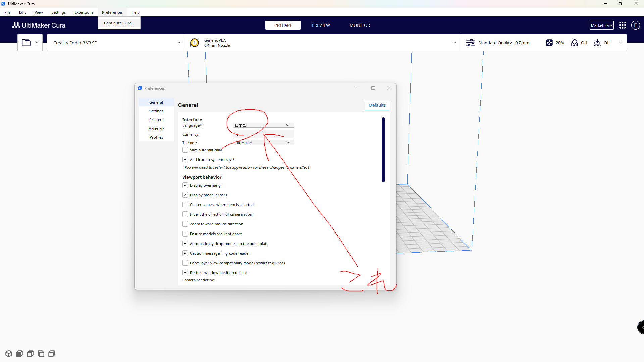This screenshot has width=644, height=362.
Task: Expand the print settings panel chevron
Action: [620, 43]
